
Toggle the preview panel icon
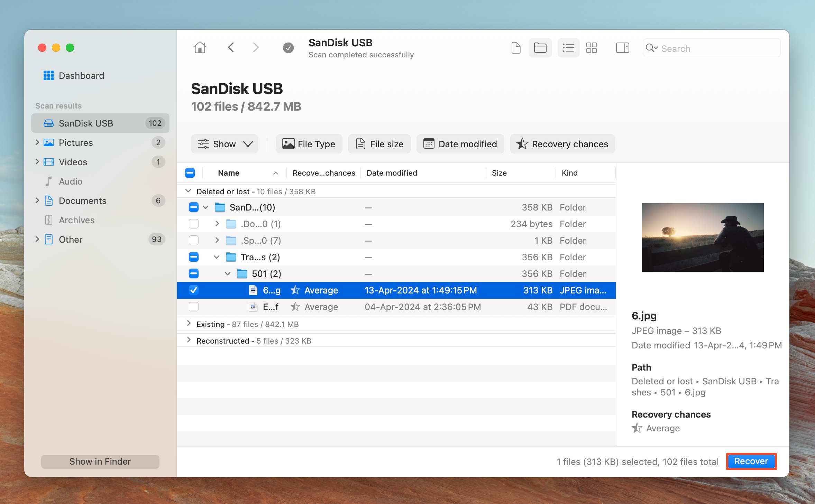coord(622,48)
